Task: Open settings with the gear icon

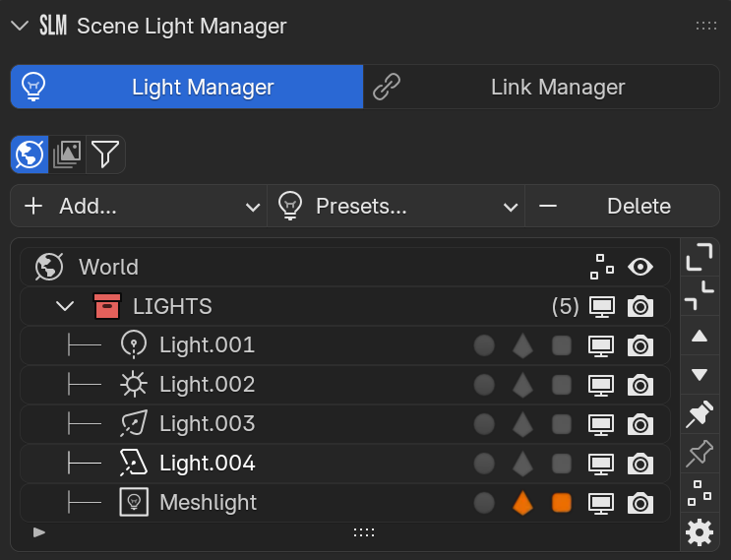Action: [700, 532]
